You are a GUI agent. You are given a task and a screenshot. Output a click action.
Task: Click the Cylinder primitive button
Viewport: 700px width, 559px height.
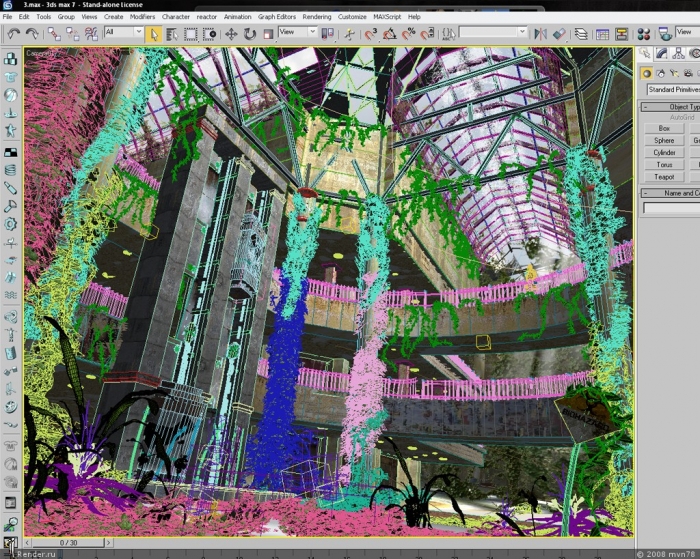(664, 153)
